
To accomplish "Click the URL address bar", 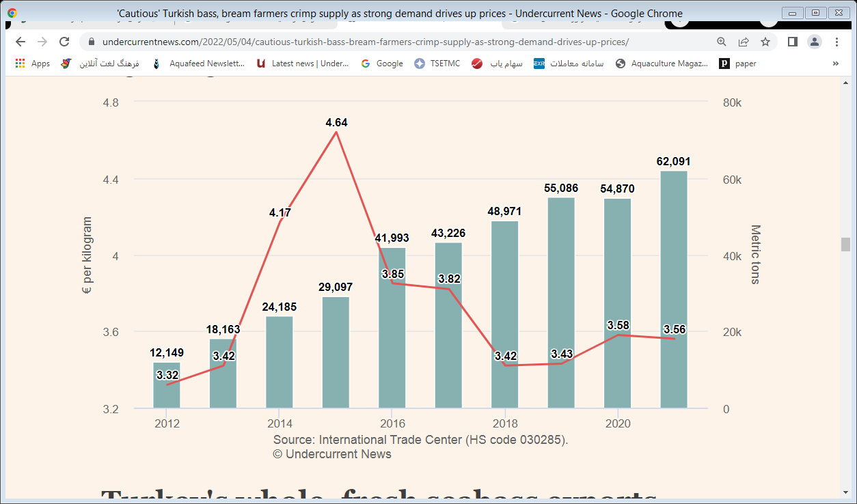I will [x=365, y=42].
